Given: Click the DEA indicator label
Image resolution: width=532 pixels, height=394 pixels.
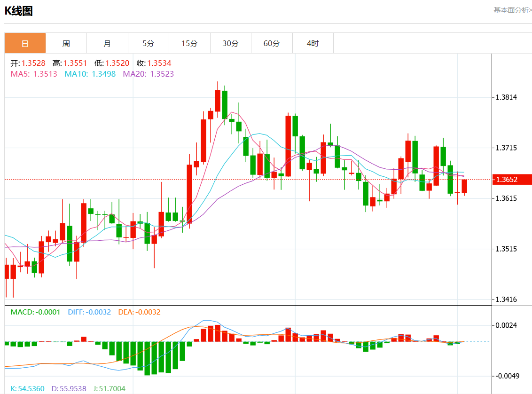Looking at the screenshot, I should tap(139, 312).
